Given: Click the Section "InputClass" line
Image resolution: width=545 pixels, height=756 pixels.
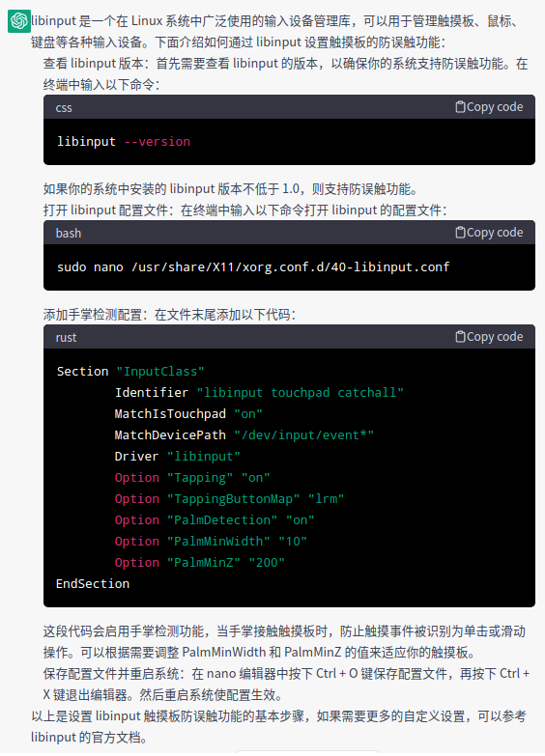Looking at the screenshot, I should click(x=130, y=372).
